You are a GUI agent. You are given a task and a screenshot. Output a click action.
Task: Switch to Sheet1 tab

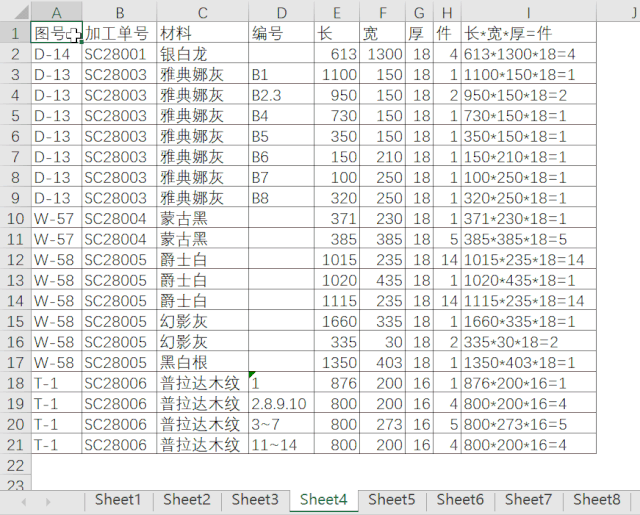click(x=118, y=499)
